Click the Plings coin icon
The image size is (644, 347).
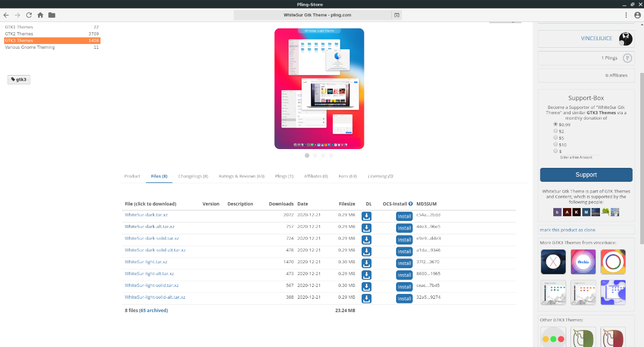tap(627, 58)
